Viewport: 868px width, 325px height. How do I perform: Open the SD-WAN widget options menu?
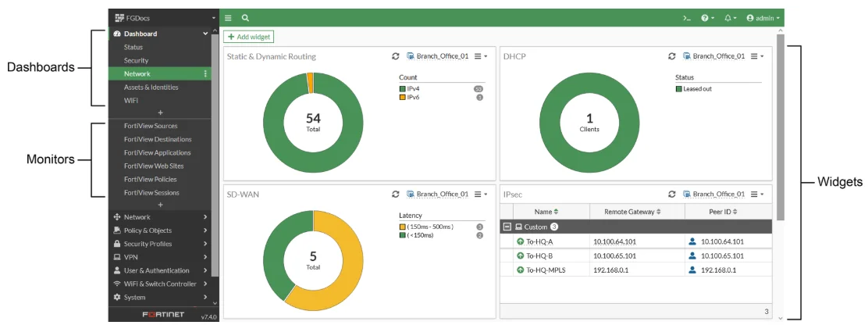(481, 194)
